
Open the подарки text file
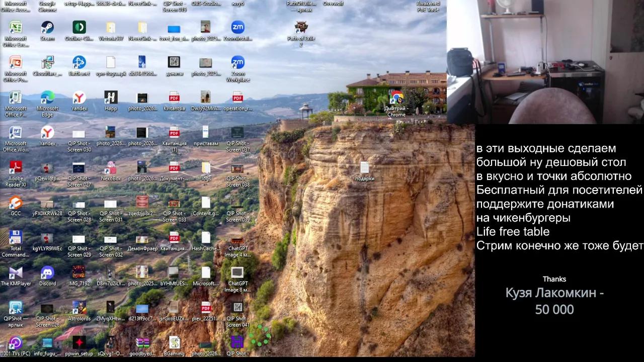click(x=365, y=171)
